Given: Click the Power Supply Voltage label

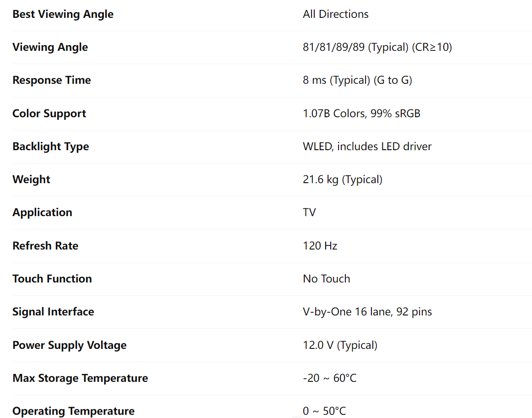Looking at the screenshot, I should tap(69, 345).
